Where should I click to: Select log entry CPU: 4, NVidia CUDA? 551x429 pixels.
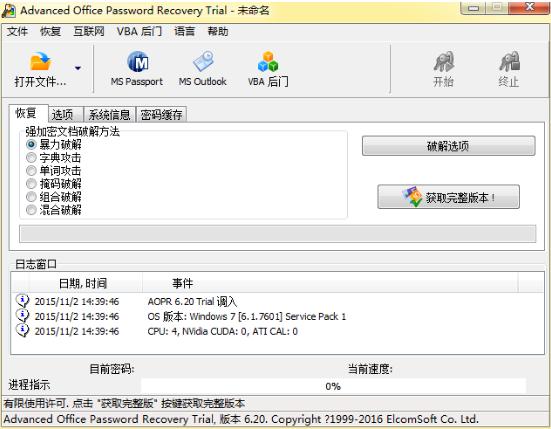click(x=222, y=331)
